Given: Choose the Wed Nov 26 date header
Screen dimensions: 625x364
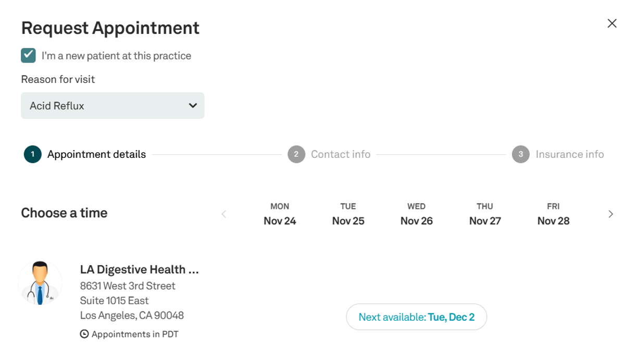Looking at the screenshot, I should click(x=416, y=214).
